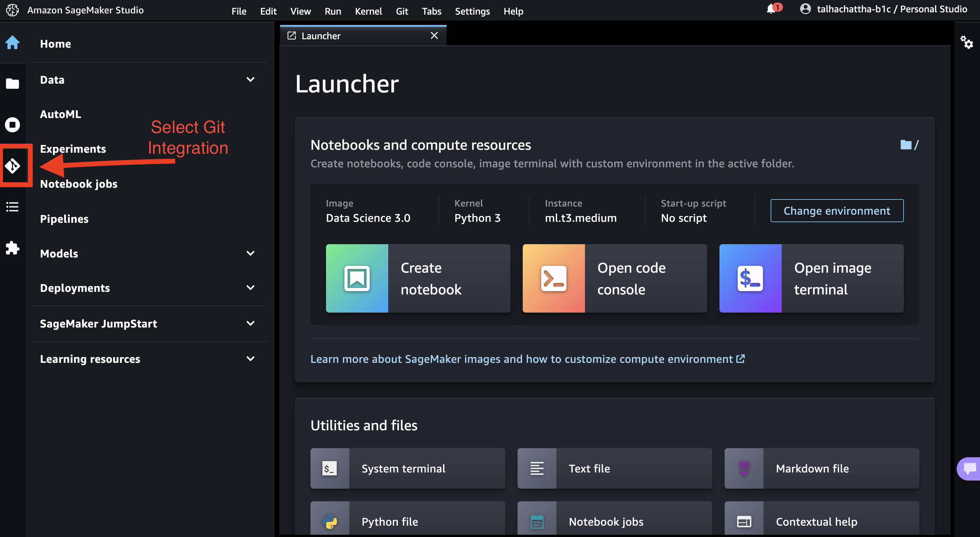Open the Git menu in menu bar
Screen dimensions: 980x537
[x=402, y=11]
